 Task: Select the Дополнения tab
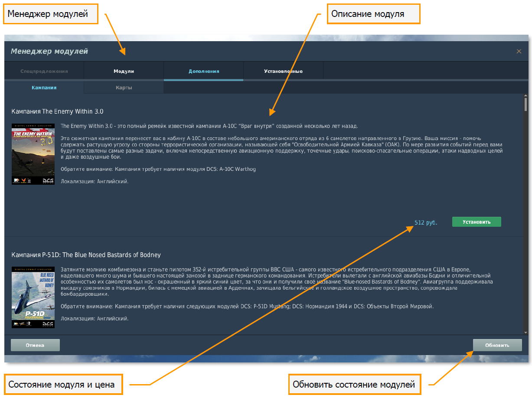tap(203, 71)
